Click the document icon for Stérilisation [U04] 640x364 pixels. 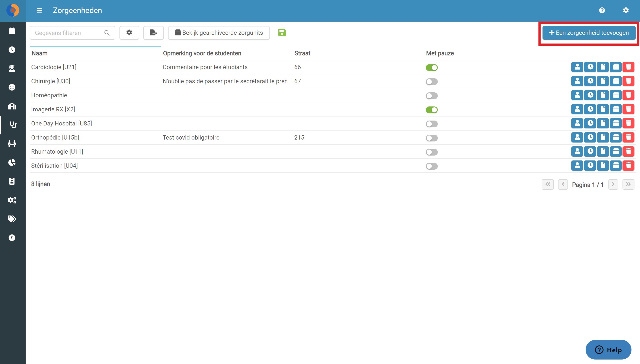pos(603,166)
